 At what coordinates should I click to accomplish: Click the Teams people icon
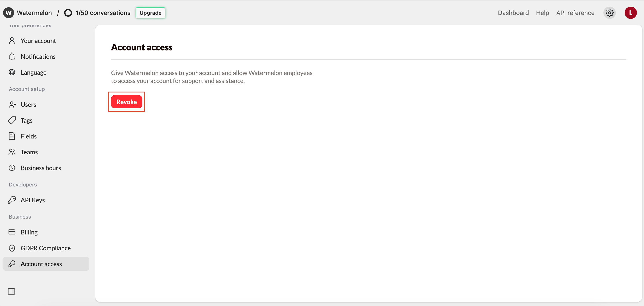pos(12,152)
